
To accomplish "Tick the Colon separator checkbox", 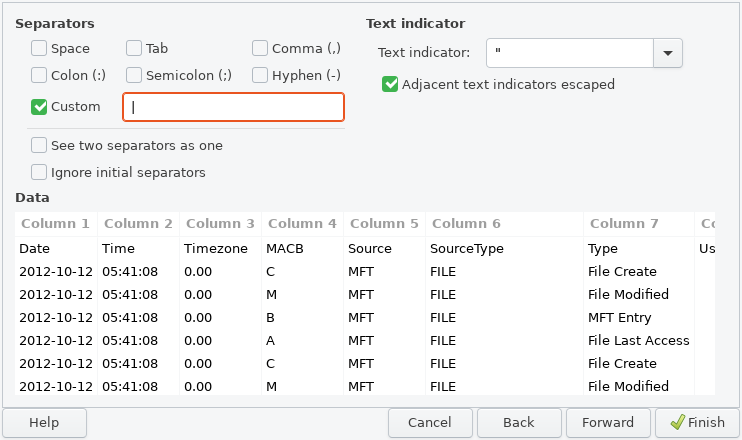I will click(x=39, y=75).
